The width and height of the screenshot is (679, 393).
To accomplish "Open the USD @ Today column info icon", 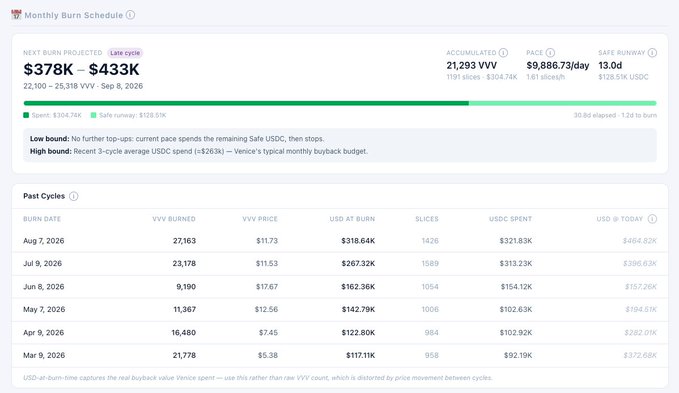I will (x=652, y=219).
